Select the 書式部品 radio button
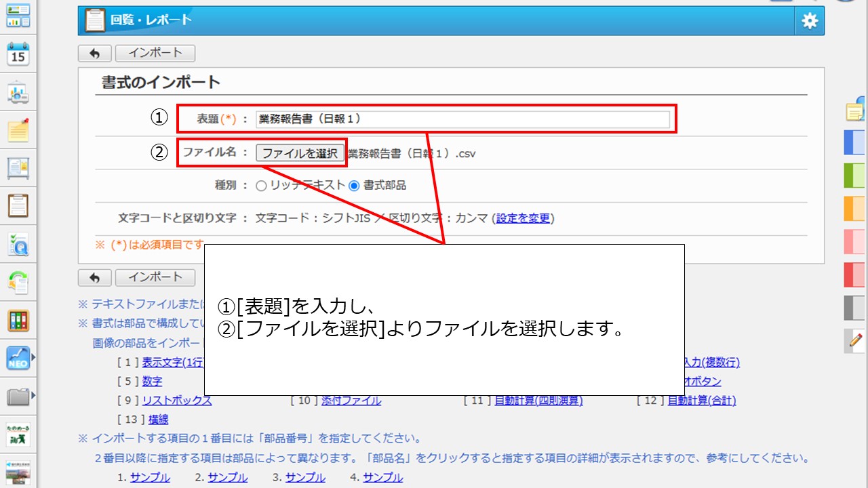The height and width of the screenshot is (488, 868). (354, 186)
